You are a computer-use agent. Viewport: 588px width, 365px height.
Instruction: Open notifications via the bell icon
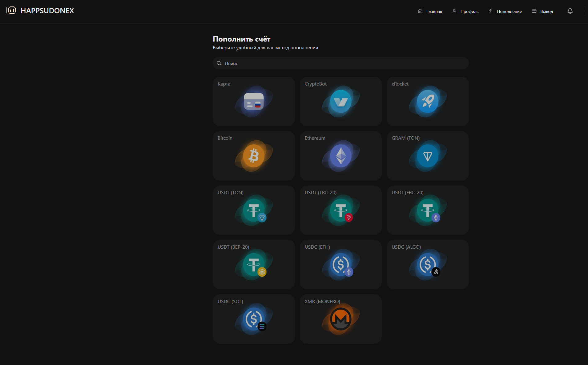570,11
